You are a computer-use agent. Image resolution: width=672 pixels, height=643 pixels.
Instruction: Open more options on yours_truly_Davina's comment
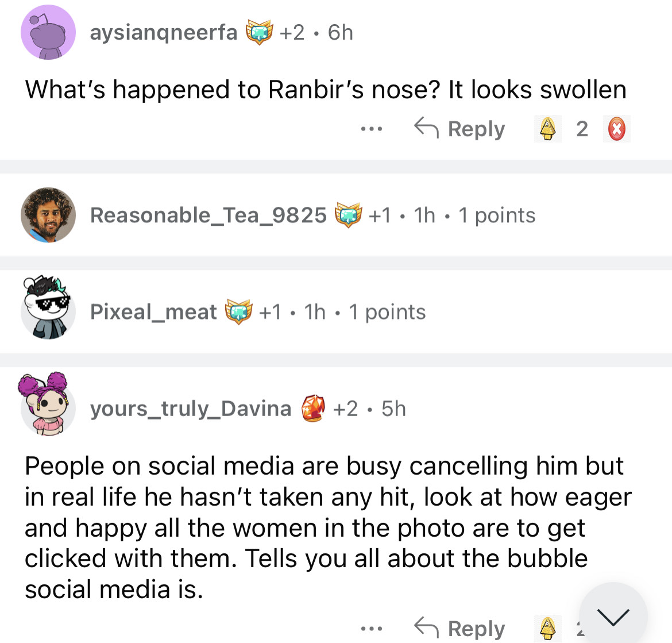pyautogui.click(x=372, y=628)
